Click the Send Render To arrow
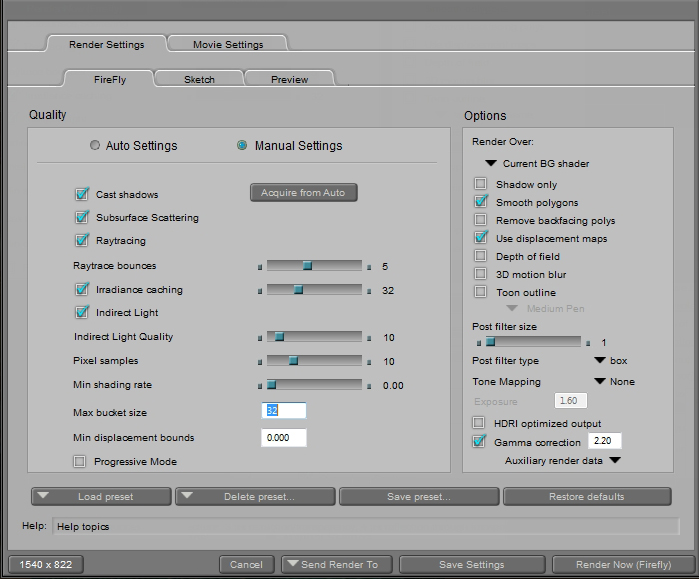 coord(293,564)
